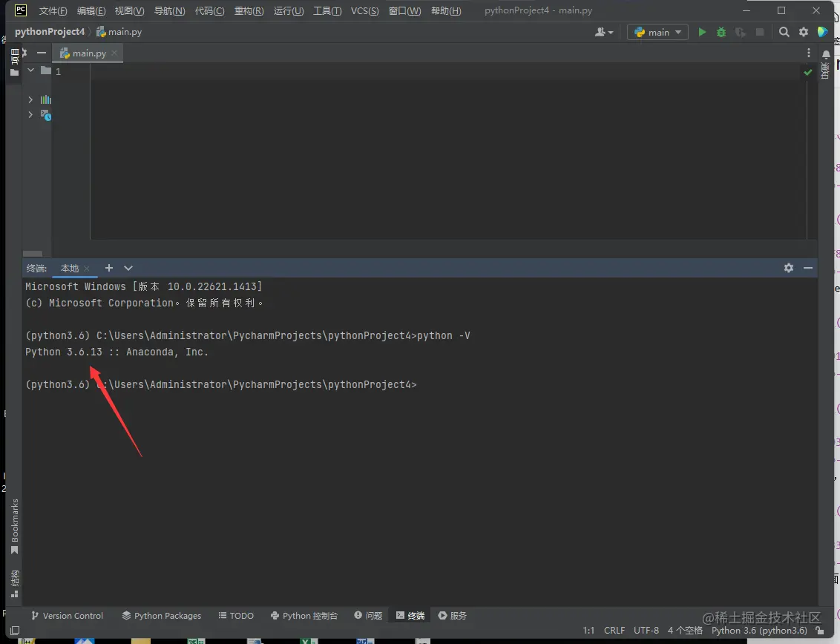Screen dimensions: 840x644
Task: Open the 编辑(E) menu
Action: (91, 10)
